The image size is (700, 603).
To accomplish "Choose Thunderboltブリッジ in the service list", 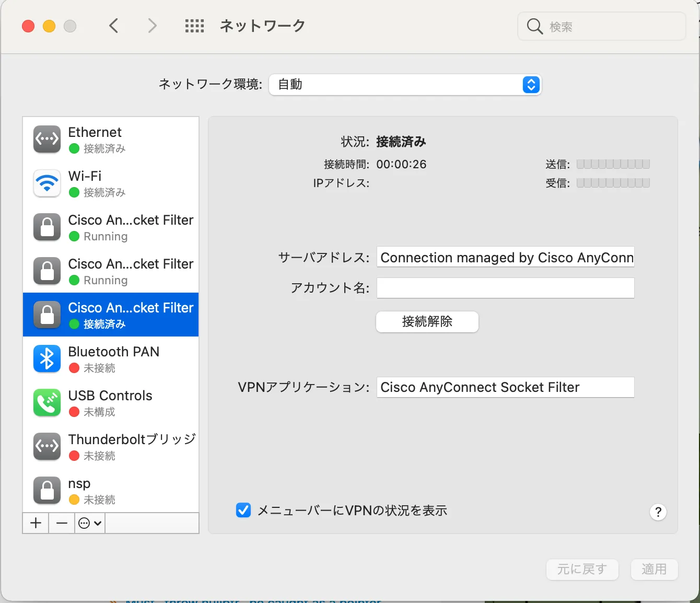I will coord(111,447).
